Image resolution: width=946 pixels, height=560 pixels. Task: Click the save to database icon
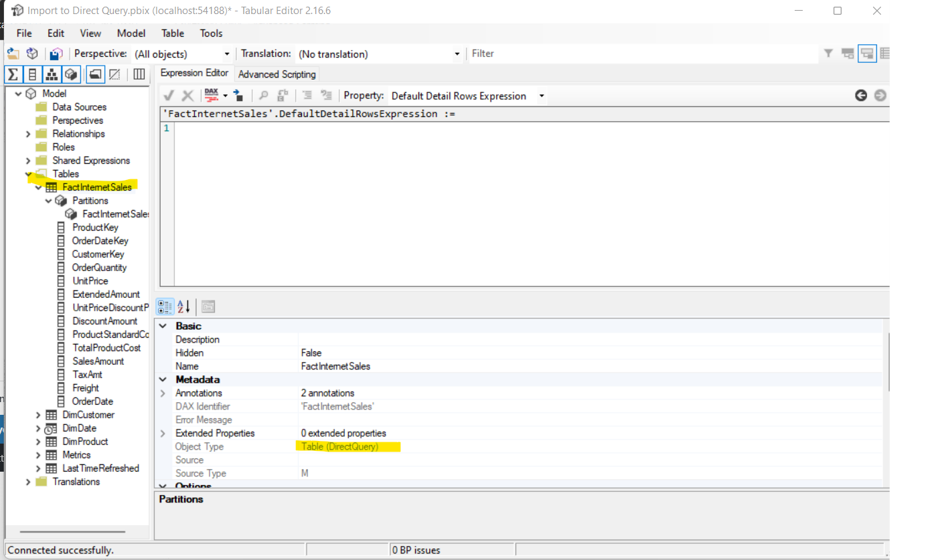(56, 54)
